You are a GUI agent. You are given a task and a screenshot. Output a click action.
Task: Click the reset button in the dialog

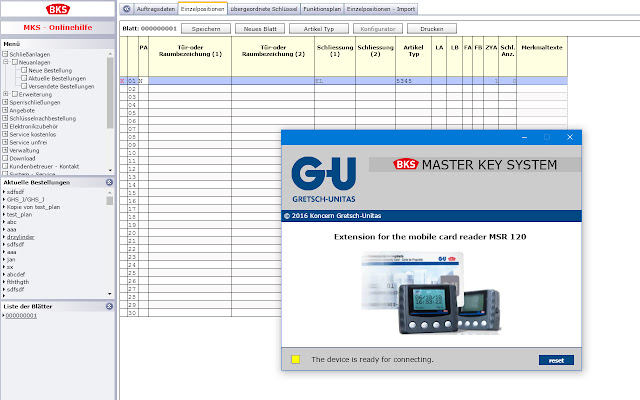pyautogui.click(x=556, y=360)
